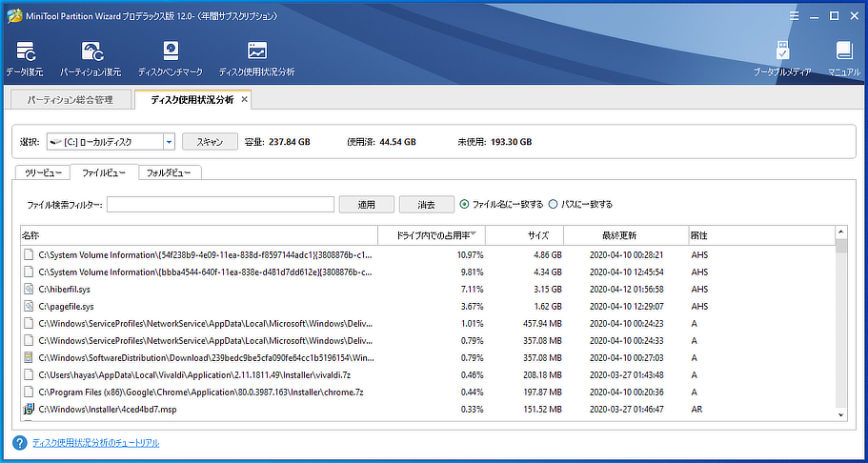Click the 適用 filter button
The height and width of the screenshot is (463, 868).
(367, 205)
